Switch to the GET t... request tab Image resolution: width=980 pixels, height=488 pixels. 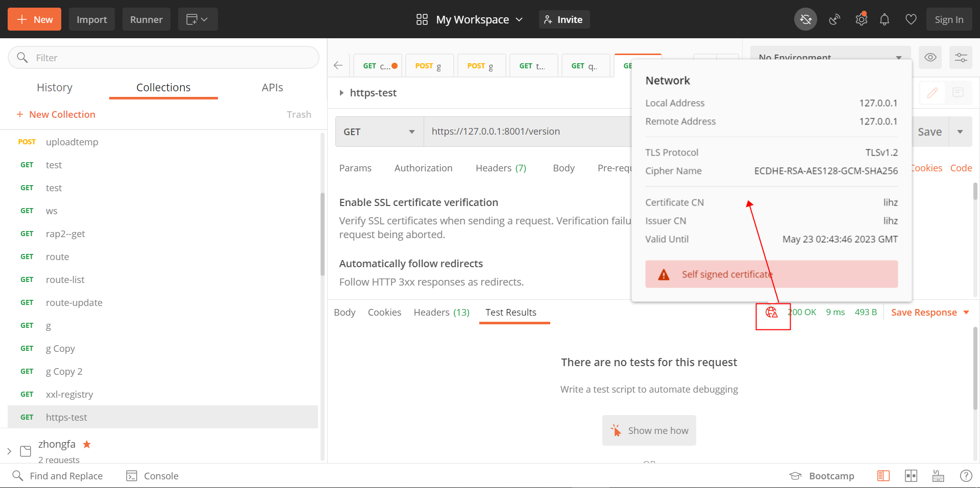(534, 66)
